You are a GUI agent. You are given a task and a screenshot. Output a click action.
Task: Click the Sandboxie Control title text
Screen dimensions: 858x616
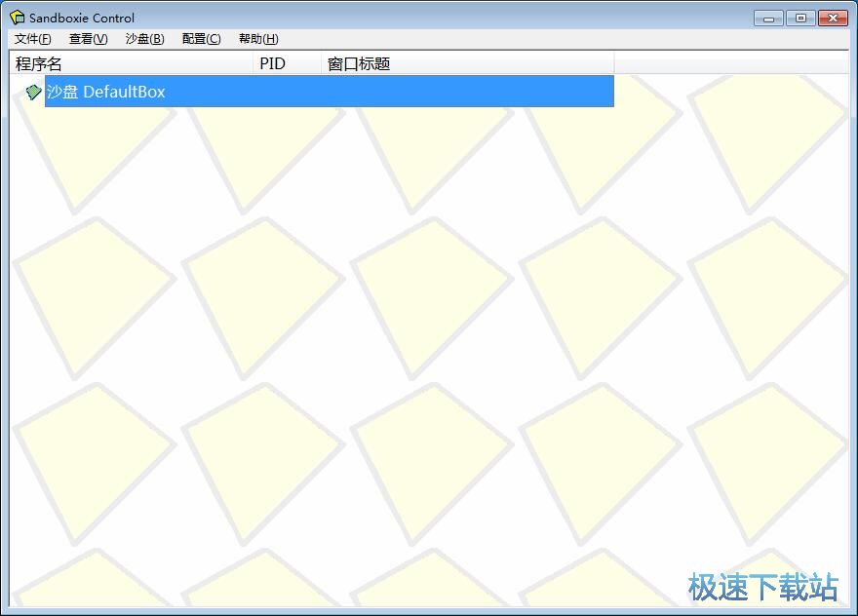82,18
